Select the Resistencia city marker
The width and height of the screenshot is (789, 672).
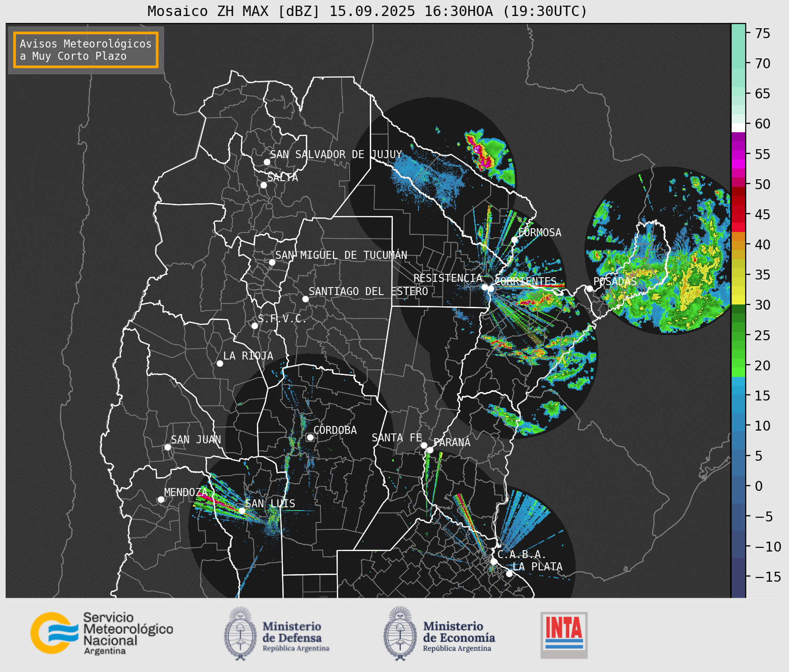485,287
